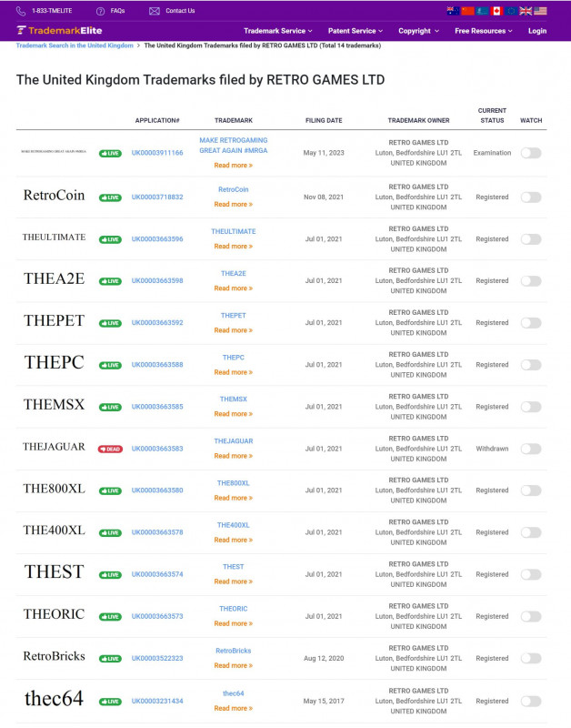571x728 pixels.
Task: Select the Canada flag icon
Action: 496,10
